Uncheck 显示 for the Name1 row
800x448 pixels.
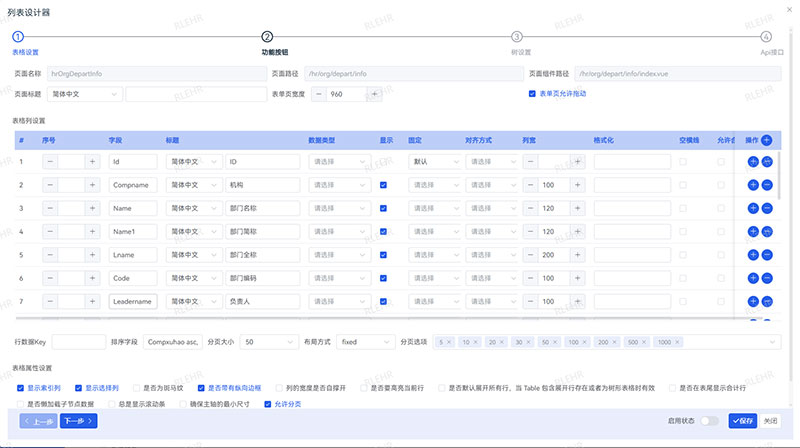(x=383, y=232)
